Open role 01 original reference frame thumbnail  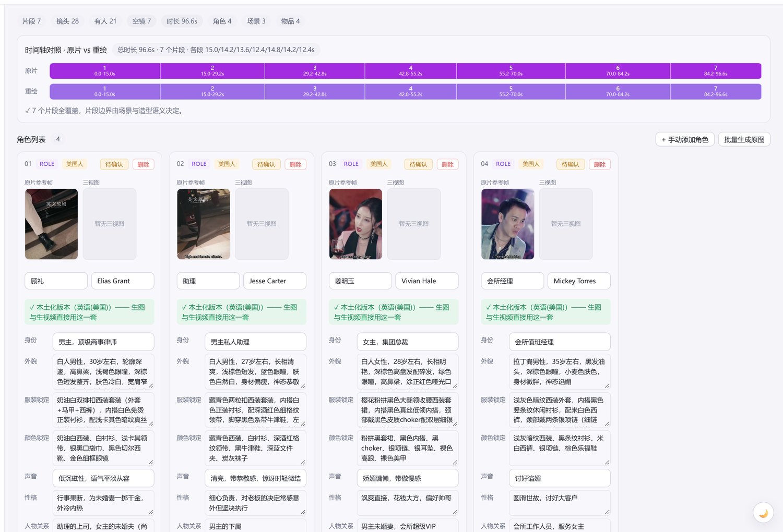tap(51, 224)
